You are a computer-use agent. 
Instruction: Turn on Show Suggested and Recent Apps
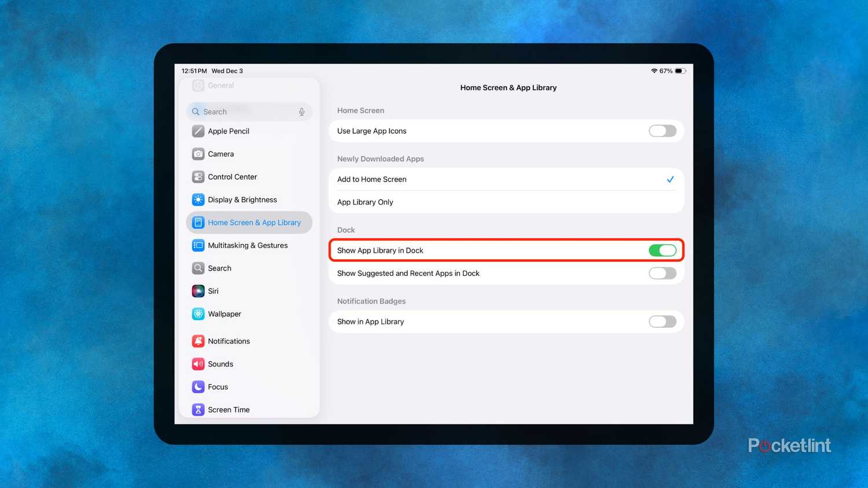[663, 273]
